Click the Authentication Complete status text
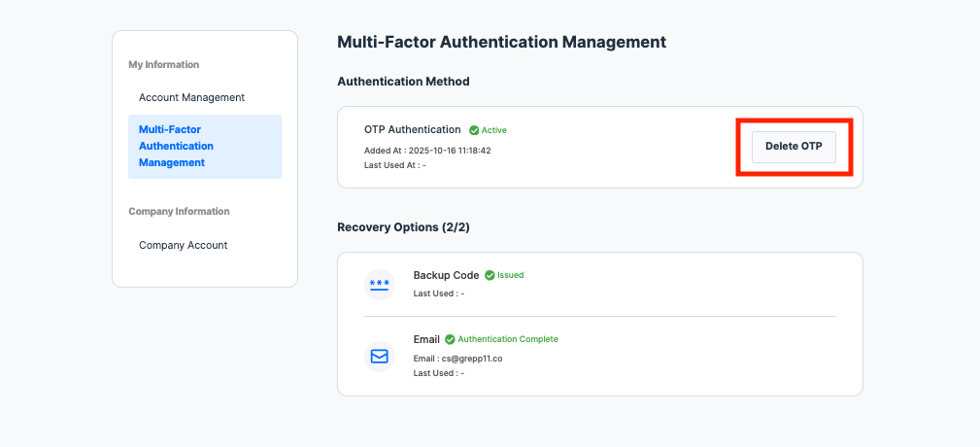980x447 pixels. coord(508,339)
